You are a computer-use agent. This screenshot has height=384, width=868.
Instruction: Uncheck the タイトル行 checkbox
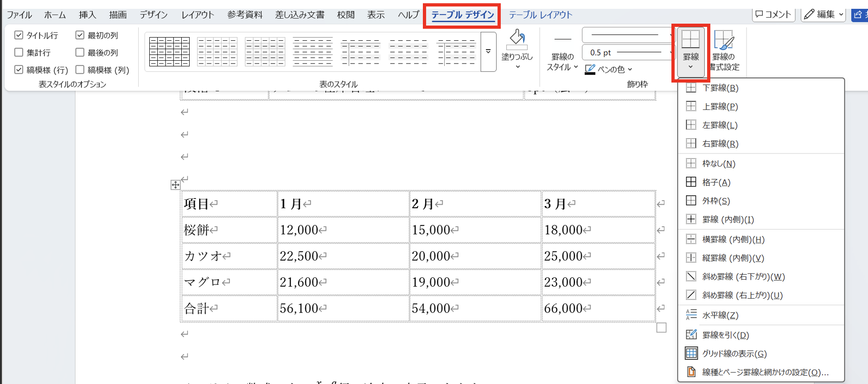pyautogui.click(x=19, y=35)
